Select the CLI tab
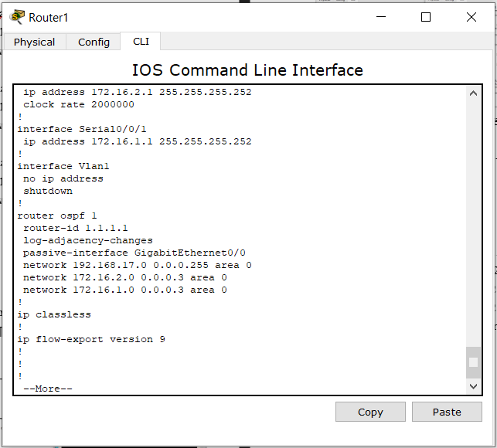 pos(141,42)
